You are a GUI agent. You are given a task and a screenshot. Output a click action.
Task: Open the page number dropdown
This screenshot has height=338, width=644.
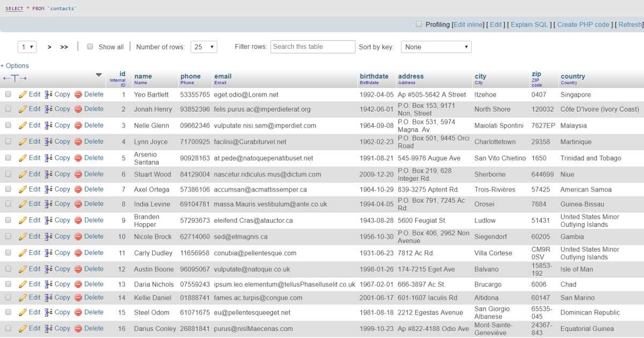tap(27, 47)
